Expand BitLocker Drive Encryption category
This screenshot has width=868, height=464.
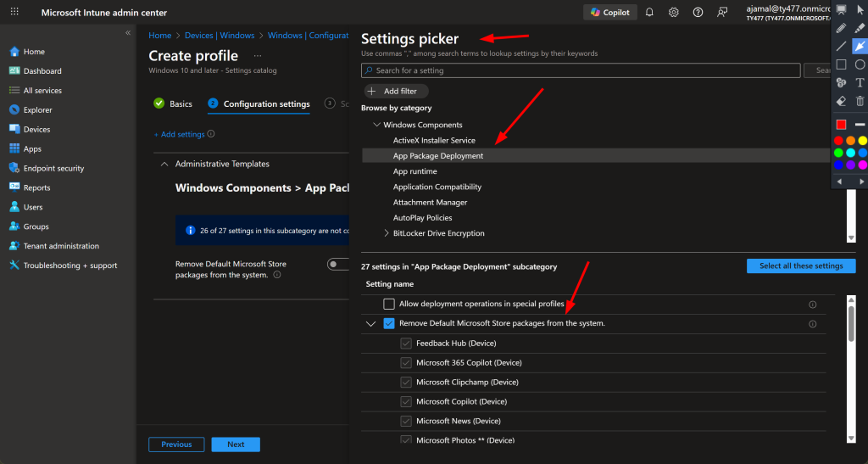[387, 233]
